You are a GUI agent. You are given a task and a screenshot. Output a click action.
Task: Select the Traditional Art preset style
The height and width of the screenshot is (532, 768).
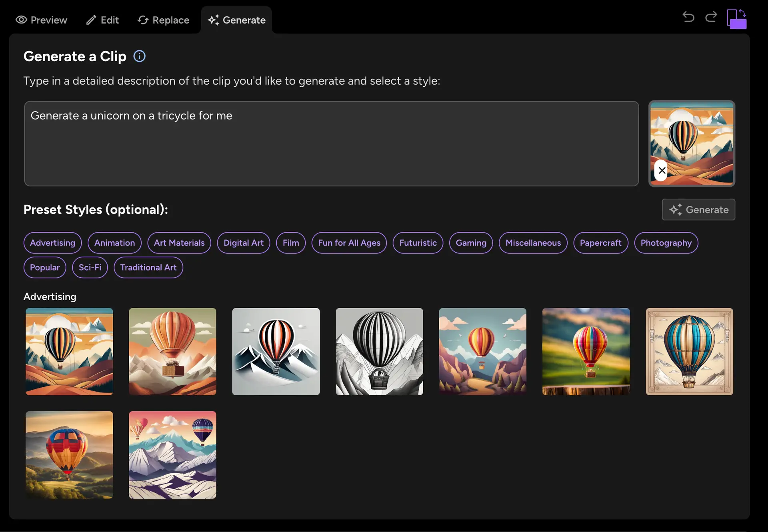point(148,267)
